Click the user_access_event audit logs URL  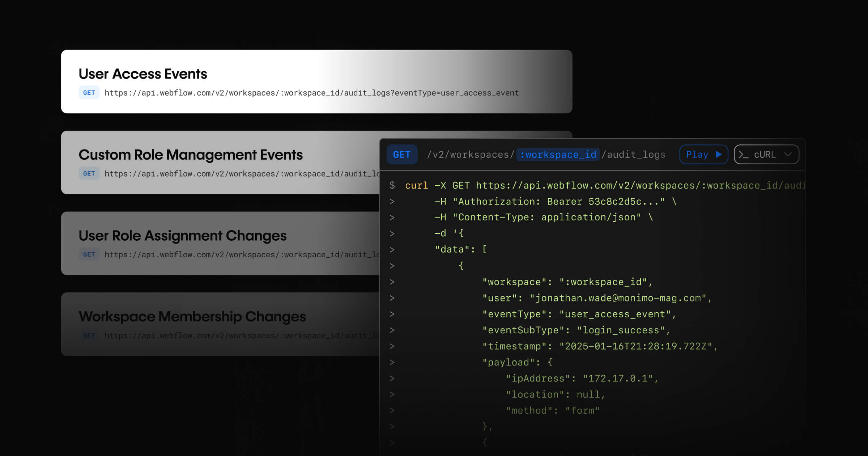click(x=311, y=93)
